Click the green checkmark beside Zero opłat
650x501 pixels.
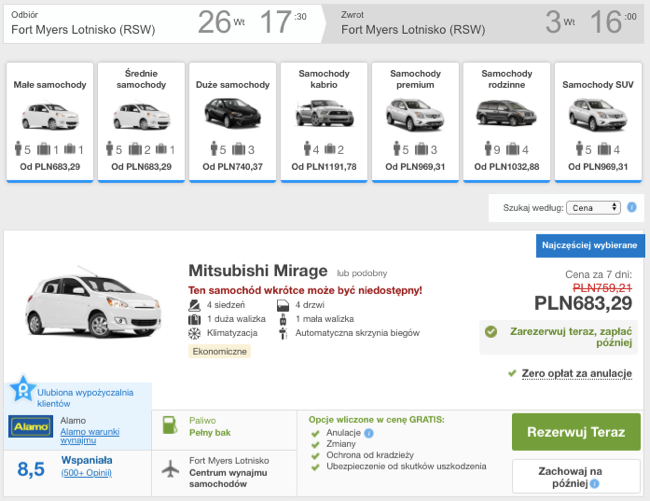click(x=512, y=373)
